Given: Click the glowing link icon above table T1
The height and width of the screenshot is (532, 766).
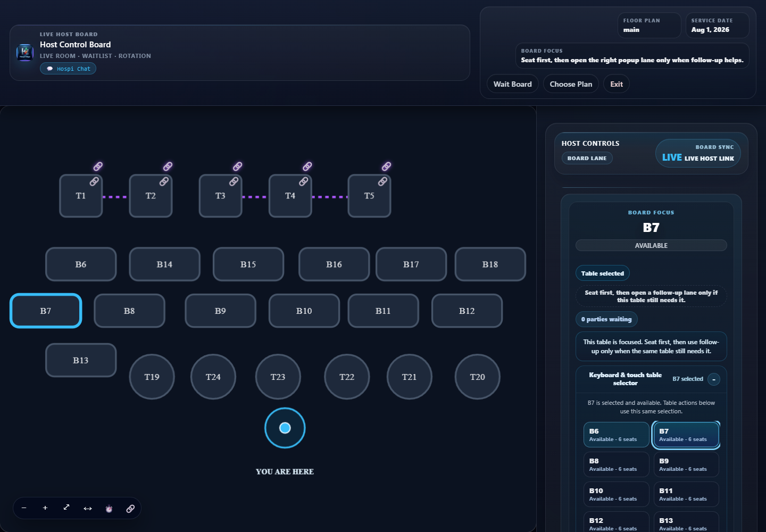Looking at the screenshot, I should pyautogui.click(x=98, y=167).
